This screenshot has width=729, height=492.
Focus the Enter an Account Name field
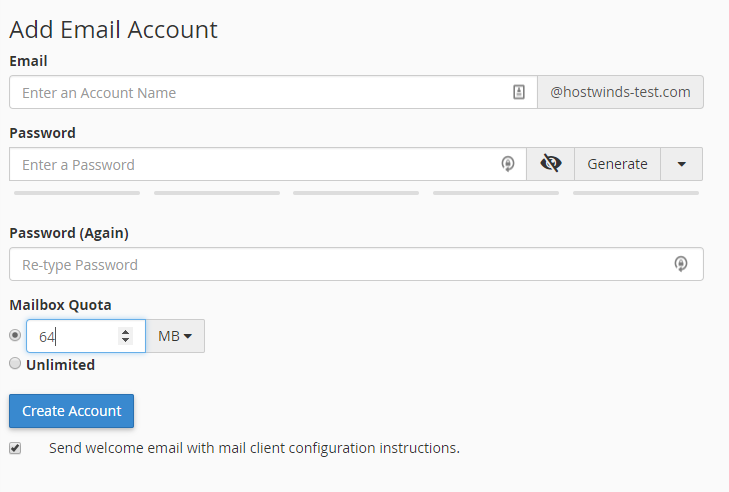tap(260, 92)
